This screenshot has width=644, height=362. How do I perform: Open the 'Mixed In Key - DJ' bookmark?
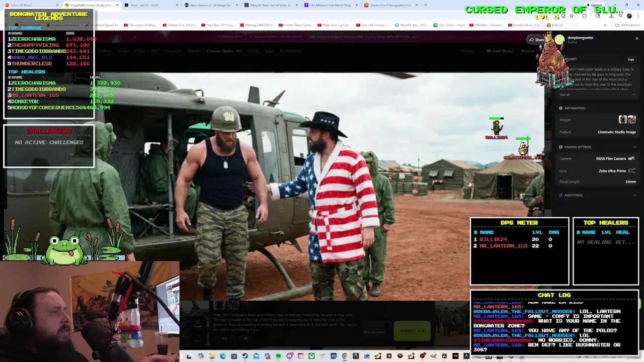pyautogui.click(x=411, y=25)
